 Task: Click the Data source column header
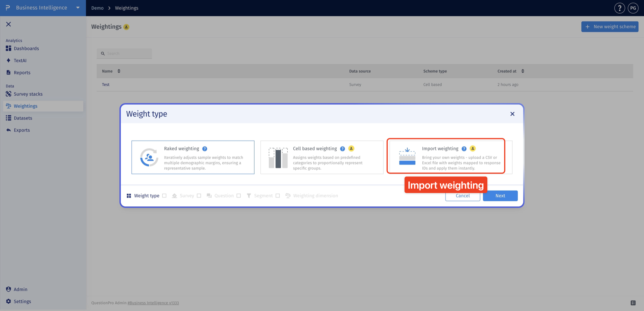point(360,71)
